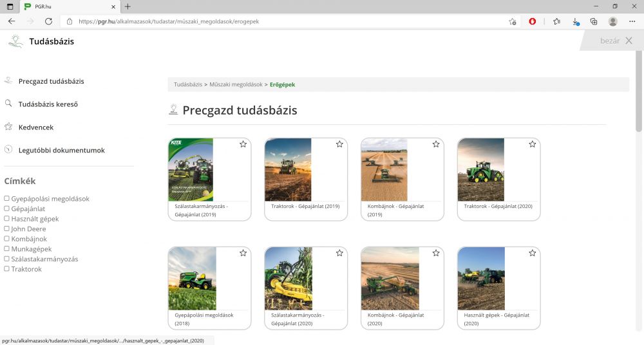Star the Kombájnok - Gépajánlat (2019) card
Image resolution: width=644 pixels, height=345 pixels.
point(436,144)
